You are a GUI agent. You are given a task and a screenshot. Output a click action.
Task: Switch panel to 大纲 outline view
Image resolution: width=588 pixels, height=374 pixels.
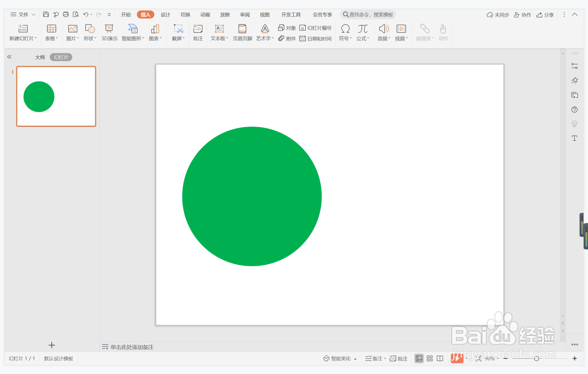tap(40, 57)
